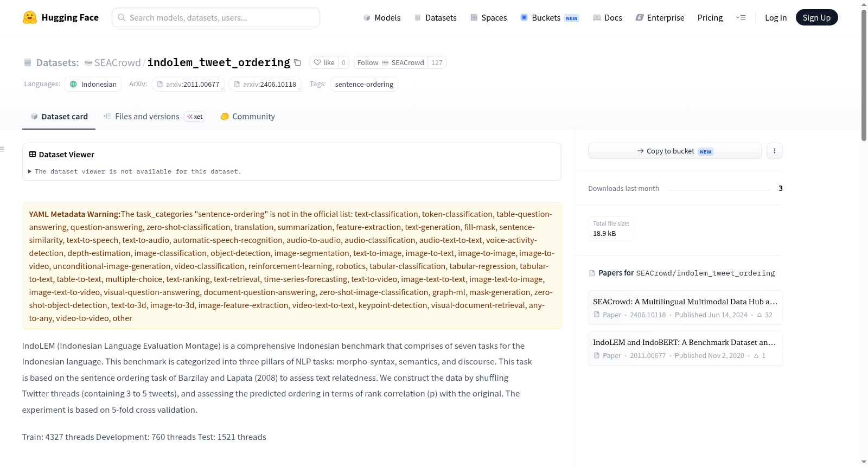The height and width of the screenshot is (467, 868).
Task: Click the search models input field
Action: point(216,17)
